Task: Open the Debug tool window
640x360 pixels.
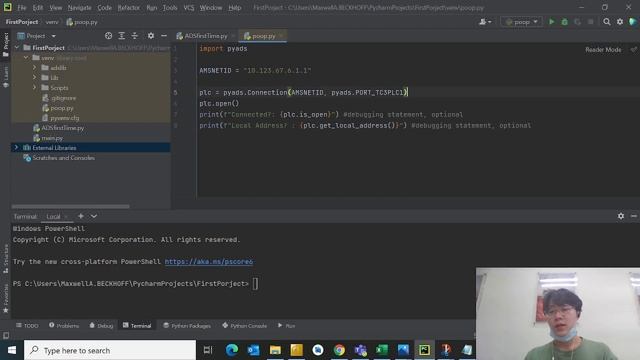Action: (x=101, y=326)
